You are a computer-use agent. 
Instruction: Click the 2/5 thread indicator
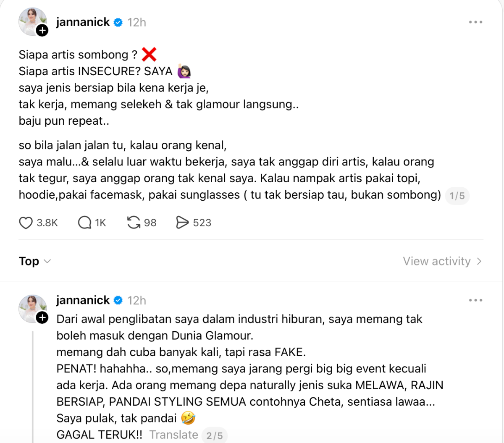pos(214,435)
